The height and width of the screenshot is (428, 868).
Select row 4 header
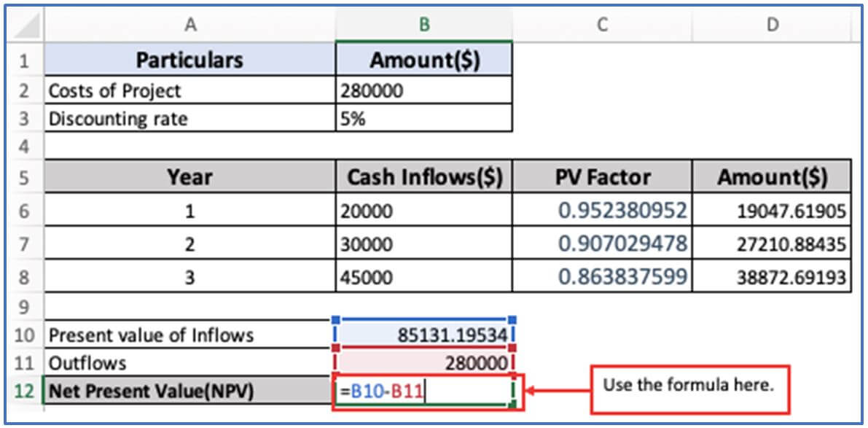point(25,146)
